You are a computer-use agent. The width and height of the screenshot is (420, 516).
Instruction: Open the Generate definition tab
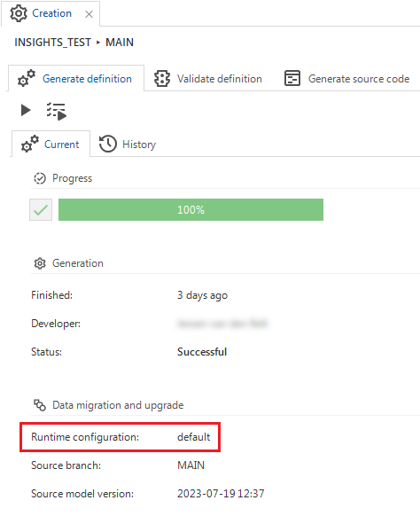[x=75, y=79]
